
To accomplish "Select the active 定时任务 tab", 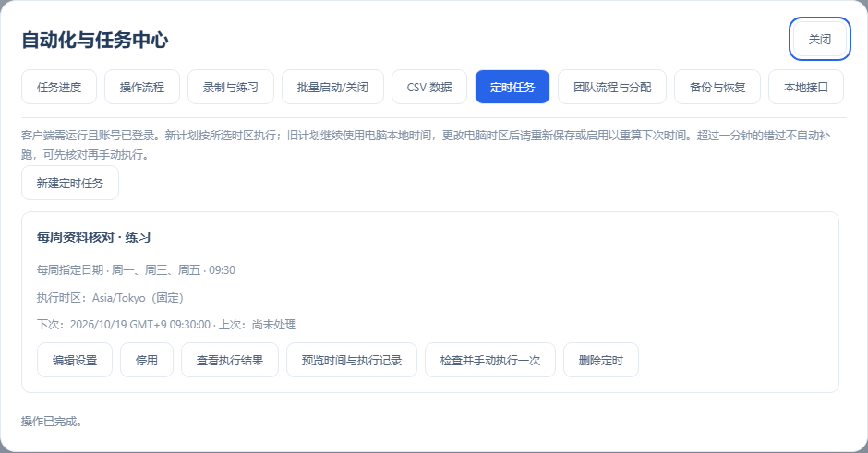I will pos(512,87).
